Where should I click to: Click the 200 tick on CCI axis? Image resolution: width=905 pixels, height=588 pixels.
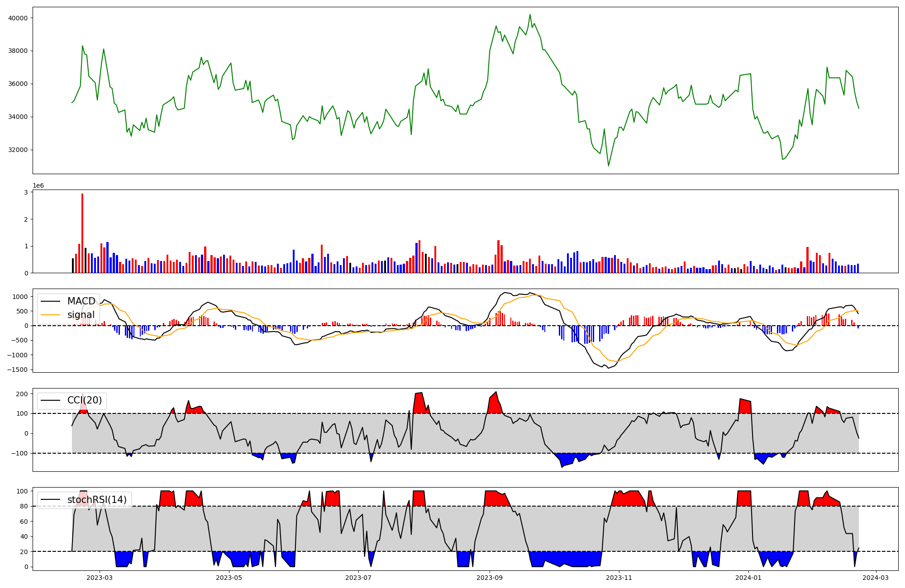[22, 394]
